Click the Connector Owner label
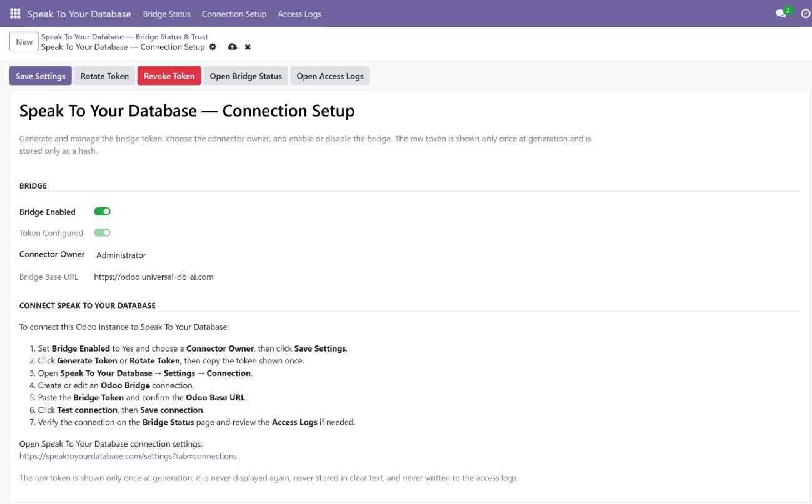812x504 pixels. 52,254
